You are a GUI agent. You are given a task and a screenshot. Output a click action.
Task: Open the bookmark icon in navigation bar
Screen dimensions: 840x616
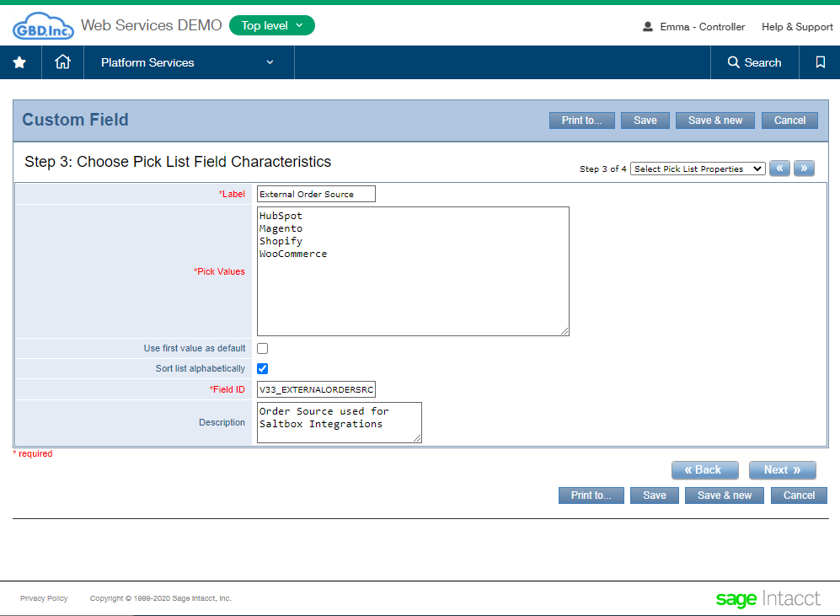pyautogui.click(x=820, y=62)
